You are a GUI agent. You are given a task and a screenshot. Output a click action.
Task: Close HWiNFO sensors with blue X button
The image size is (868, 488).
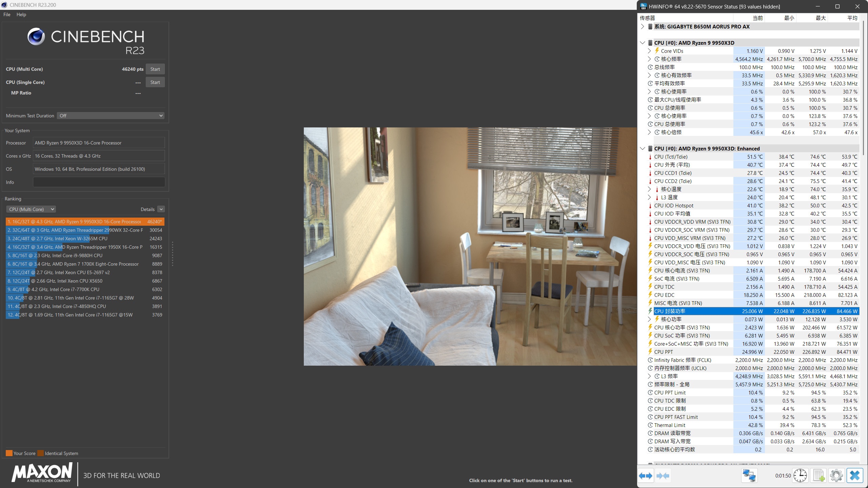855,476
